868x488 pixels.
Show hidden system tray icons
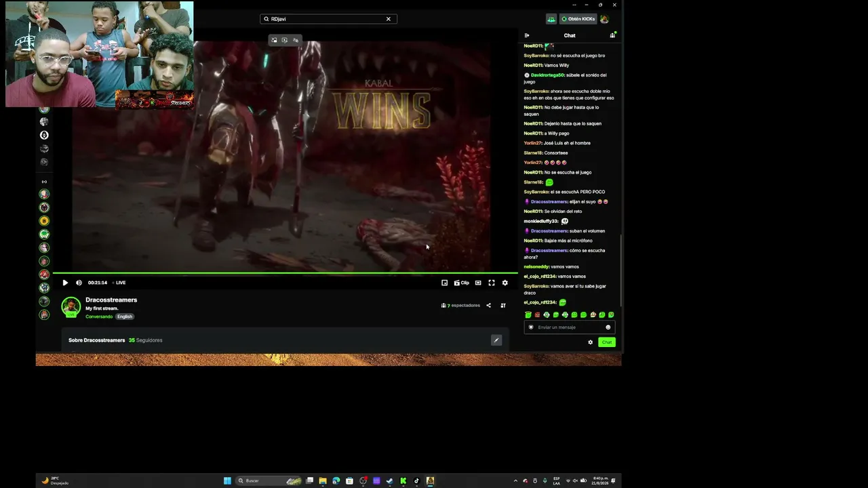tap(515, 481)
